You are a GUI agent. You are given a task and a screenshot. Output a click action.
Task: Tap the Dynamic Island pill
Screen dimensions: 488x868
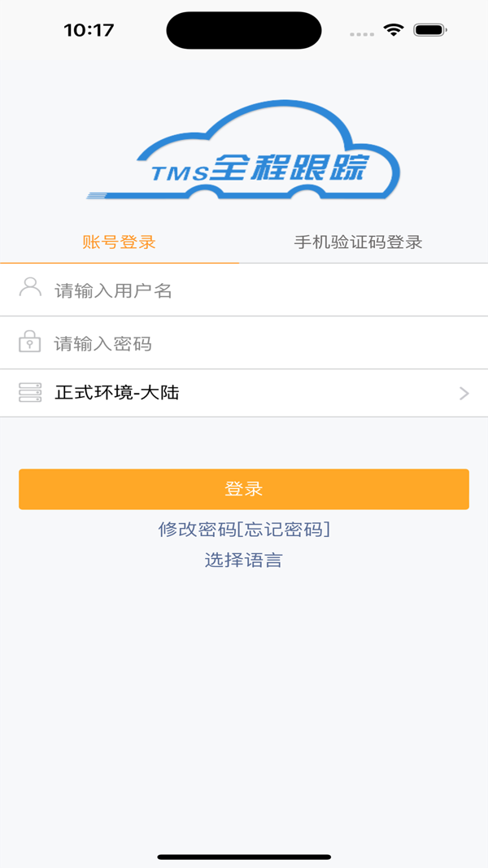click(x=244, y=31)
